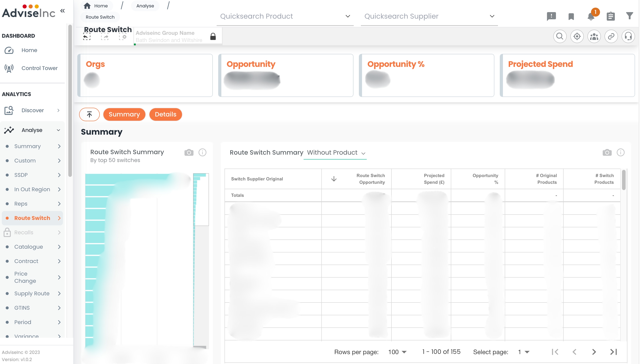Open the filter funnel icon
This screenshot has height=364, width=640.
[x=629, y=16]
